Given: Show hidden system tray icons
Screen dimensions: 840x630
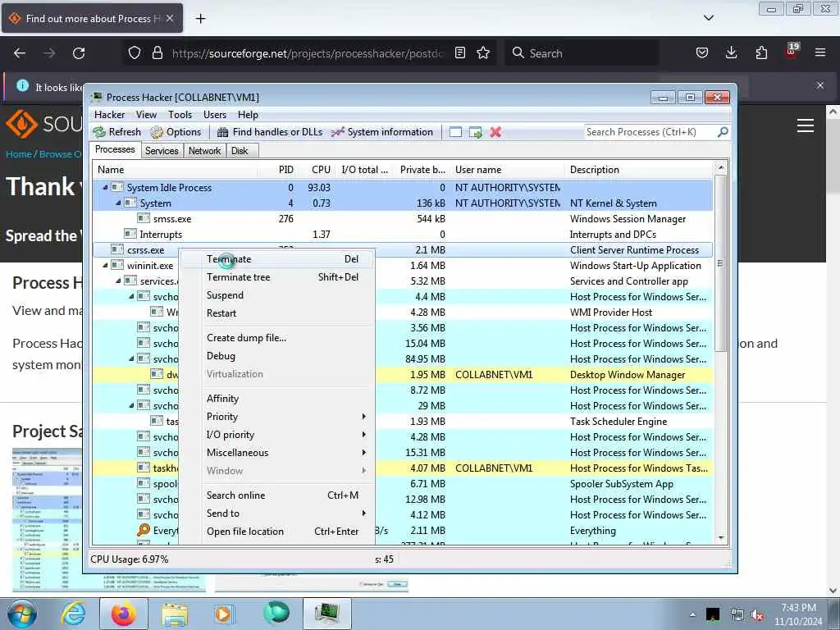Looking at the screenshot, I should point(692,615).
